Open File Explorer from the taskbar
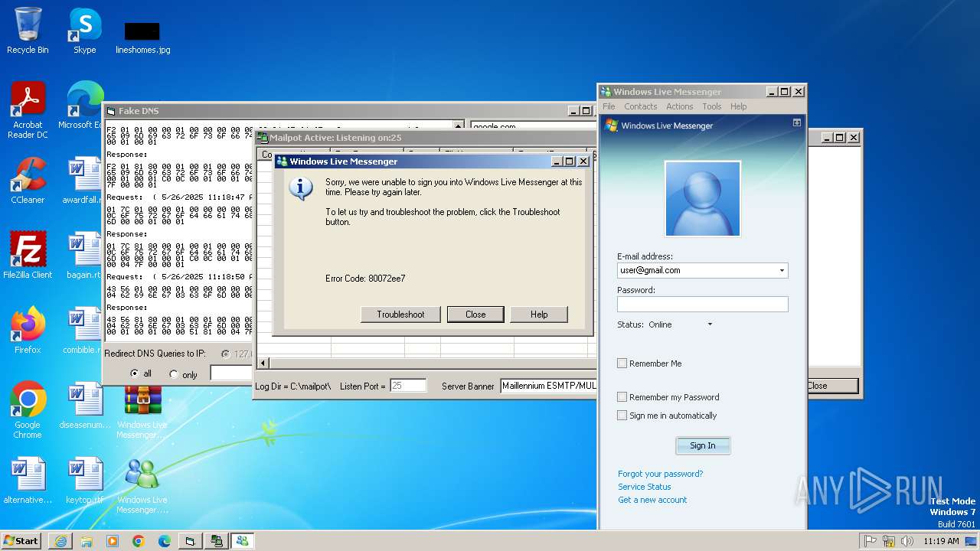This screenshot has width=980, height=551. [x=87, y=541]
